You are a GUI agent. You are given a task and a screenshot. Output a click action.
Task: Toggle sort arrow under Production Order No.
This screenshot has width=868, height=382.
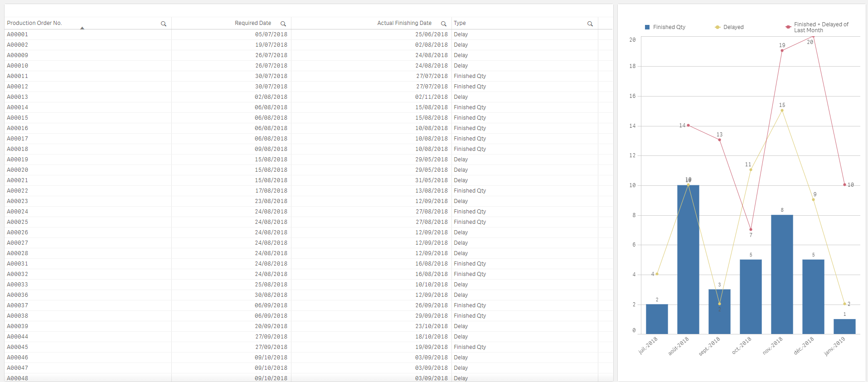click(x=82, y=28)
